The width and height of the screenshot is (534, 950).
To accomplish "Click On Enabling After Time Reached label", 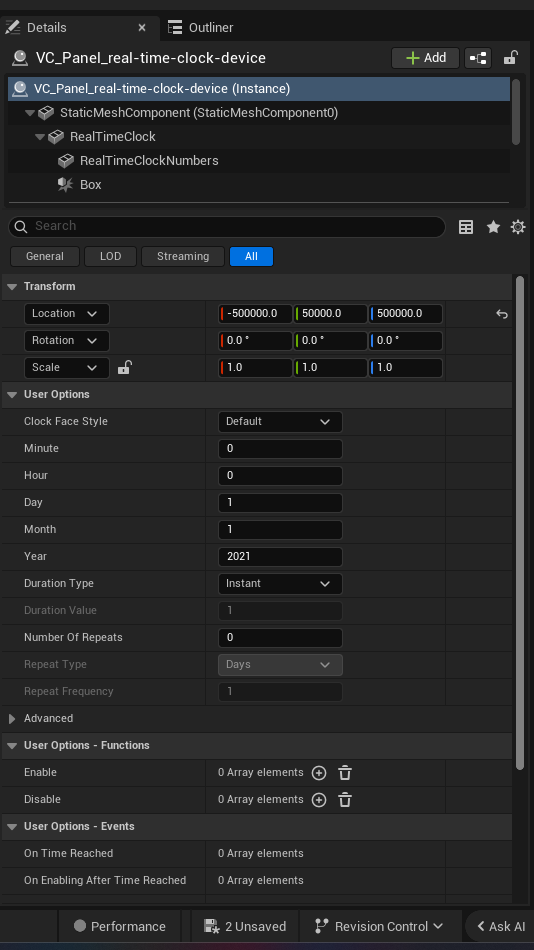I will click(105, 880).
